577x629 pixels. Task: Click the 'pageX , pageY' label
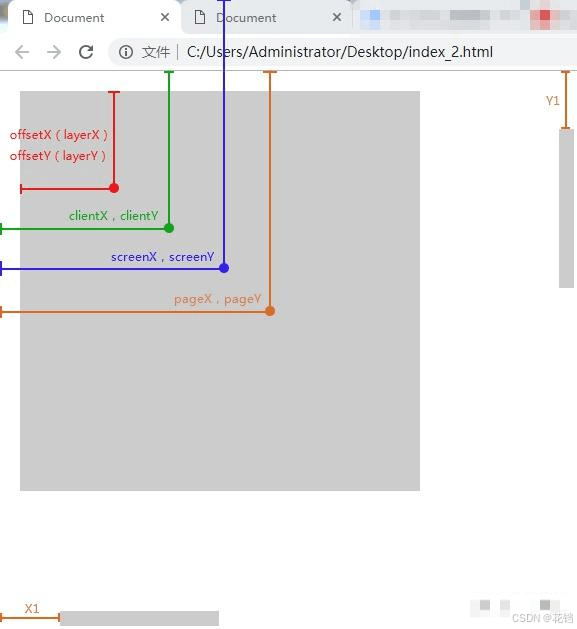tap(217, 299)
